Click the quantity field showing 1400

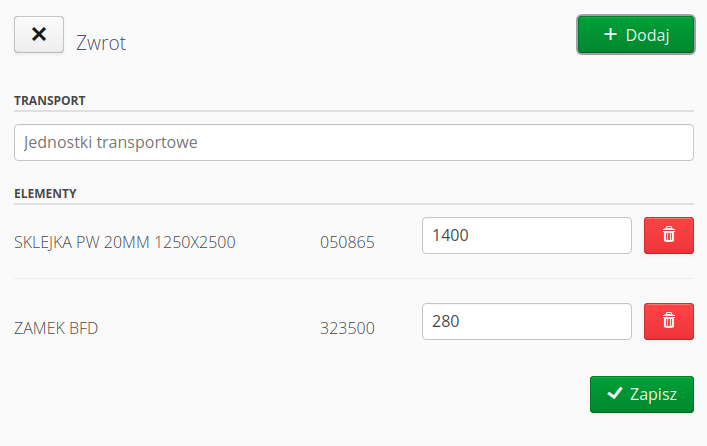coord(526,236)
